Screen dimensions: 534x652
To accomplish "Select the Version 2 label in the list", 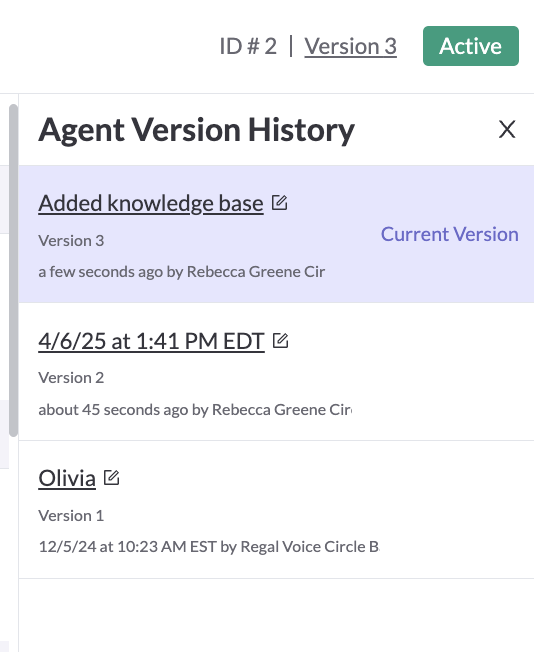I will [x=71, y=378].
